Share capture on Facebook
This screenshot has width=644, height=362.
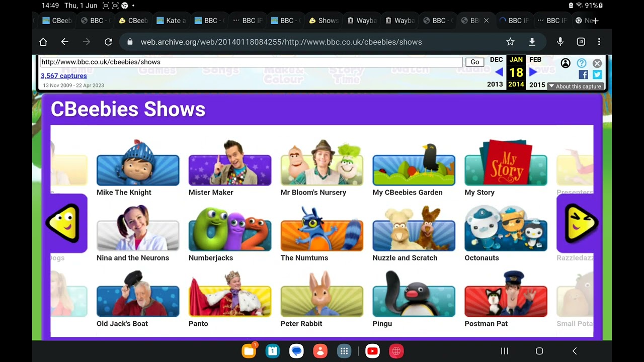583,74
